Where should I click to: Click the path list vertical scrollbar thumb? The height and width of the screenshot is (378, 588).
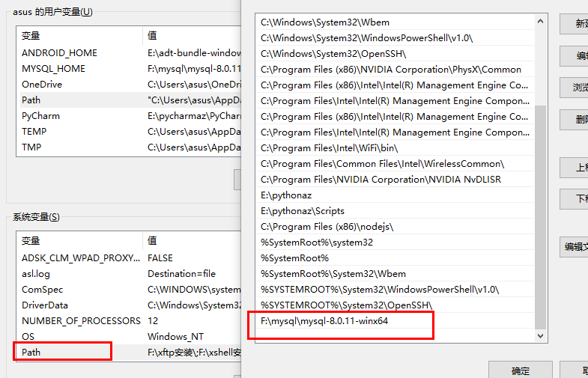[540, 217]
